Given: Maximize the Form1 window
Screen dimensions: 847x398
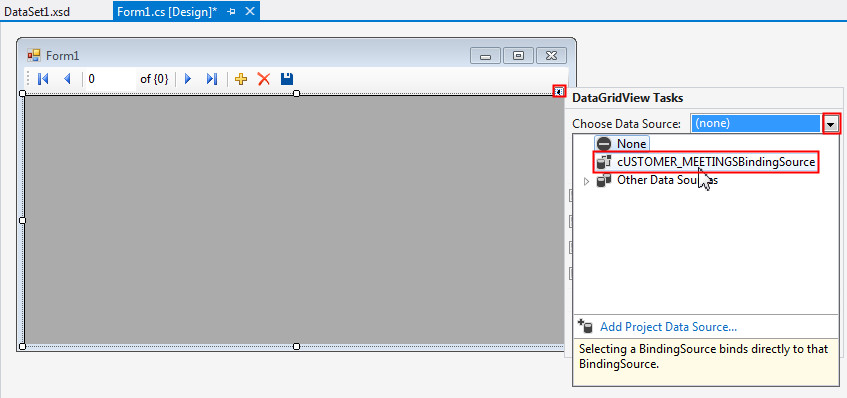Looking at the screenshot, I should 519,56.
